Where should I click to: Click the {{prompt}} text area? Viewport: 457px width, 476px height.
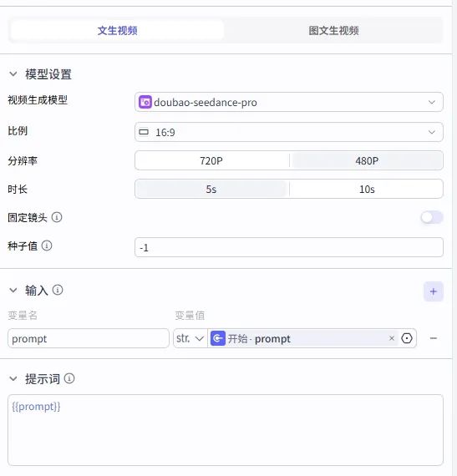(x=226, y=430)
